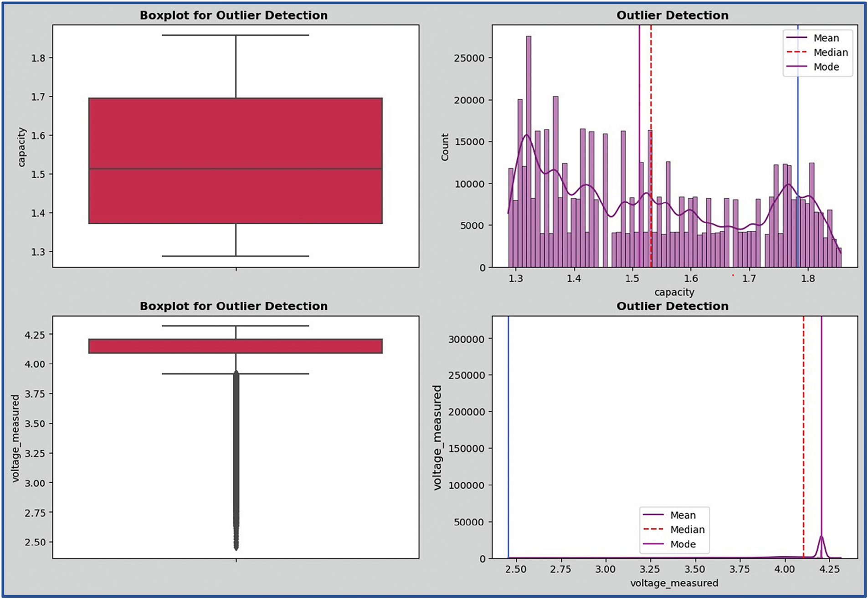The image size is (868, 599).
Task: Click the voltage_measured y-axis label of the boxplot
Action: pyautogui.click(x=15, y=438)
